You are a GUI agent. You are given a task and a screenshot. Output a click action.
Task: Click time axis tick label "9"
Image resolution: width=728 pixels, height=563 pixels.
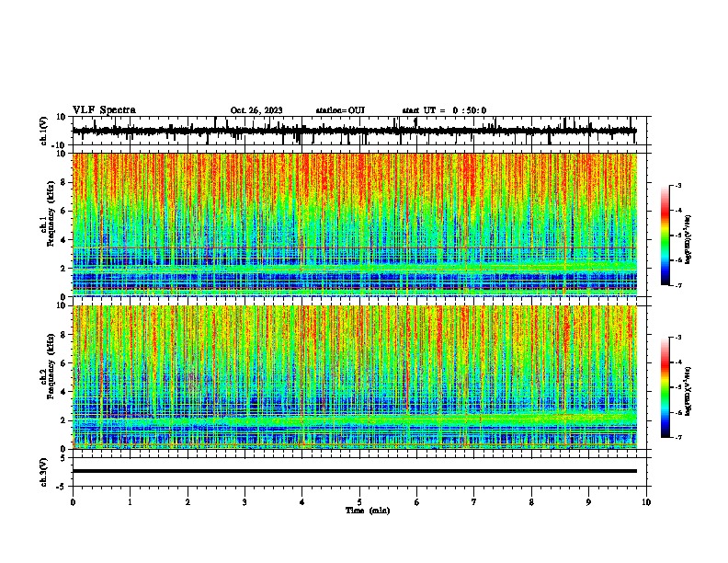point(588,502)
